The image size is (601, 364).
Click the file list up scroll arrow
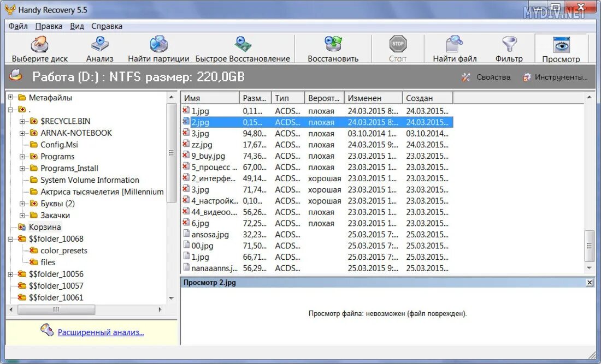[590, 98]
